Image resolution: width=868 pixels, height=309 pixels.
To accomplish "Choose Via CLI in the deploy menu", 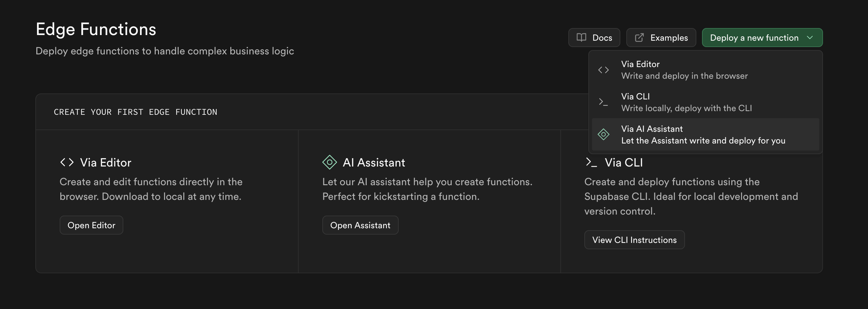I will tap(705, 102).
